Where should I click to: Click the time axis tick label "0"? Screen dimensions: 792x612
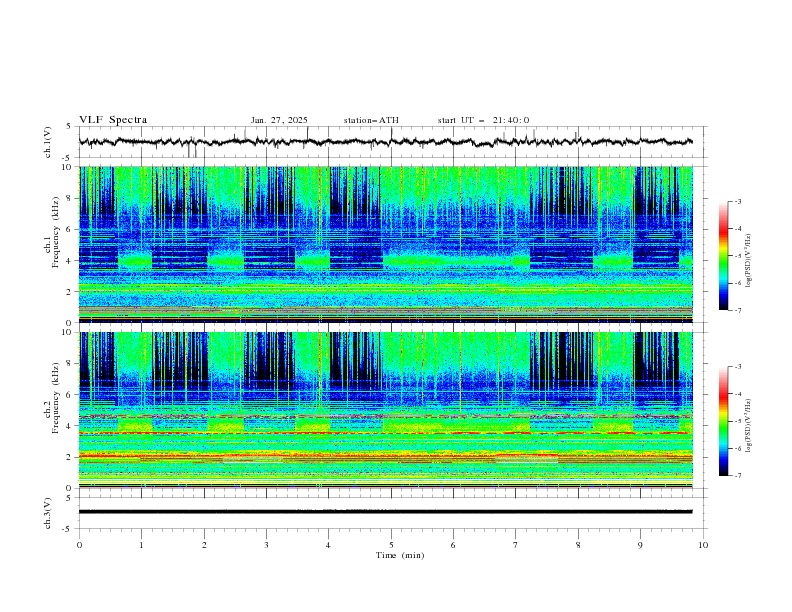(x=79, y=545)
